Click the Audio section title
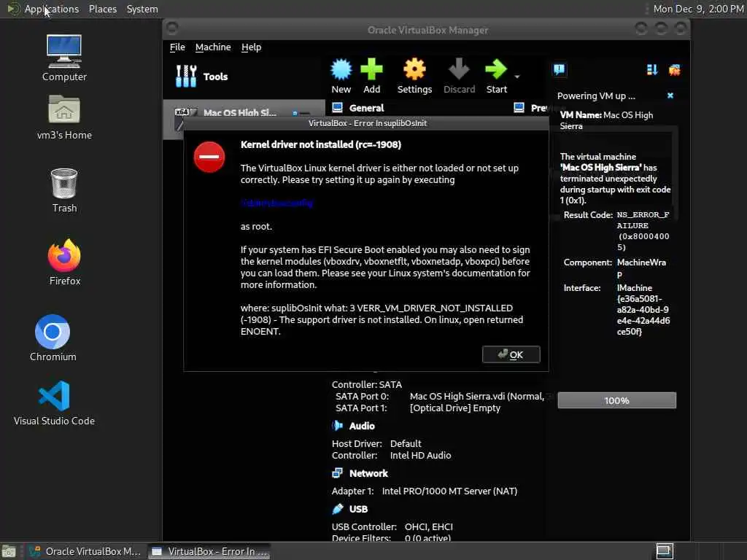747x560 pixels. coord(362,426)
